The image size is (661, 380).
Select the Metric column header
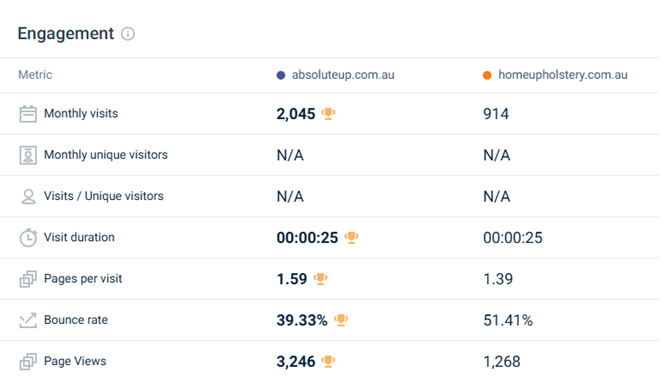(x=35, y=75)
